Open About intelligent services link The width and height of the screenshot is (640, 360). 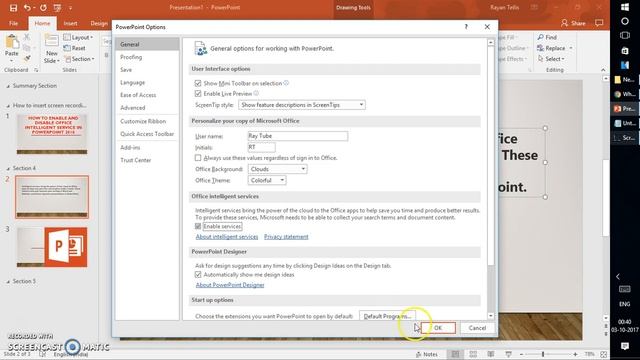[x=227, y=237]
